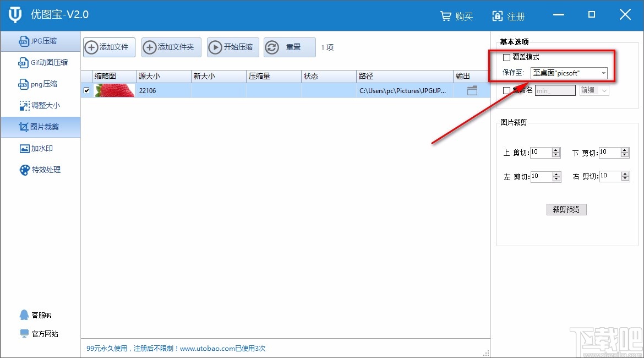Viewport: 644px width, 358px height.
Task: Switch to the png压缩 tab
Action: 40,84
